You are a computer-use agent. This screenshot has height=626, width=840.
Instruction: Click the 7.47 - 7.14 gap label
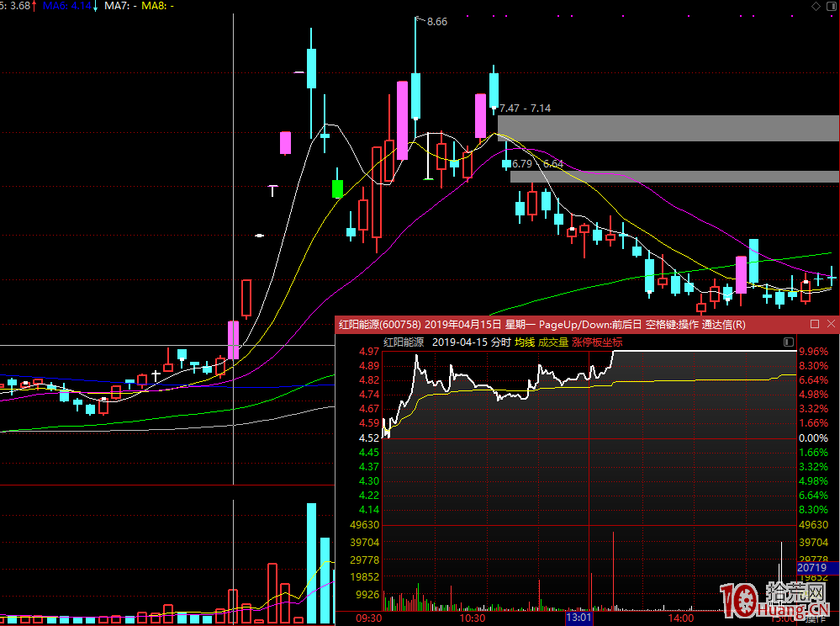pos(525,109)
